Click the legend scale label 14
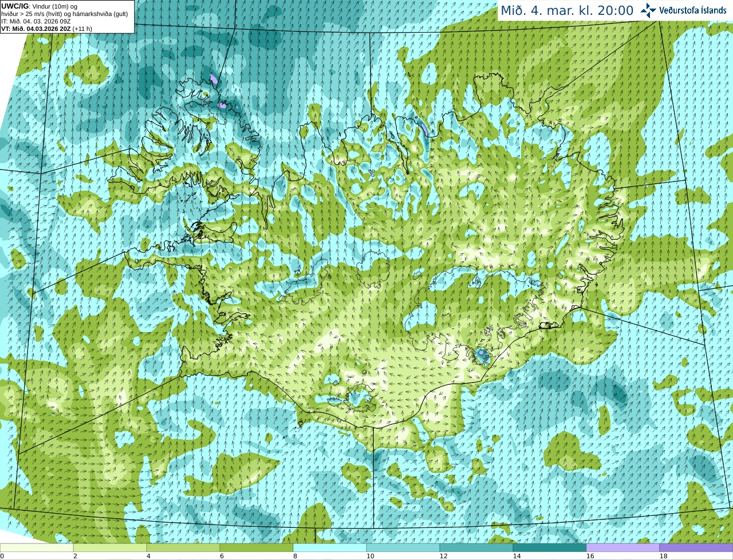Image resolution: width=733 pixels, height=560 pixels. (517, 556)
